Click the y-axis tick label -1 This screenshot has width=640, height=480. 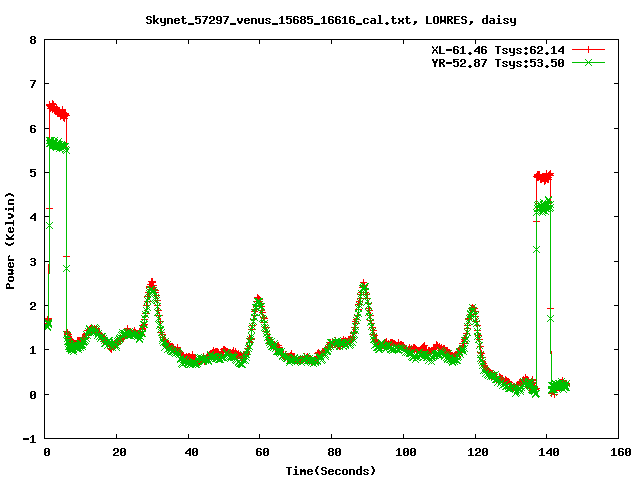coord(29,439)
